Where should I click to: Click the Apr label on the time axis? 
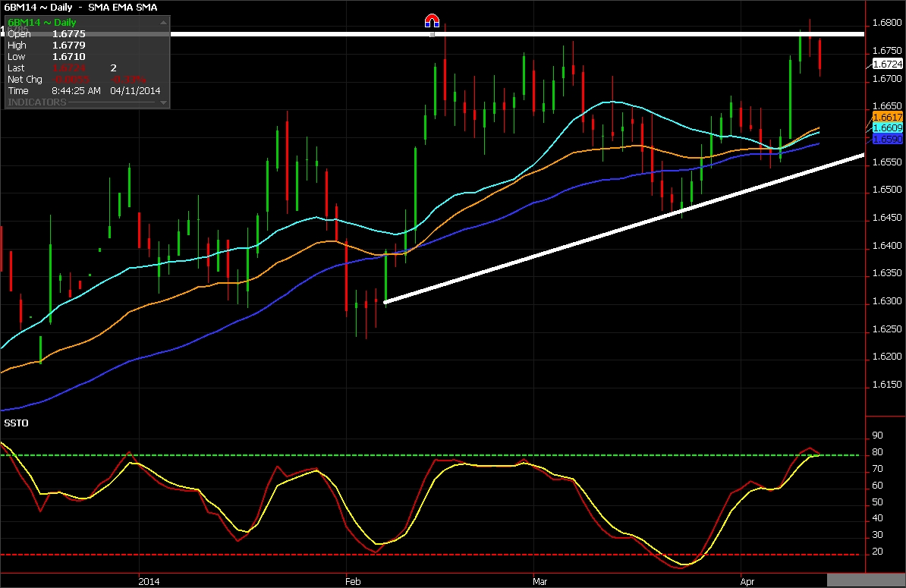pos(747,581)
